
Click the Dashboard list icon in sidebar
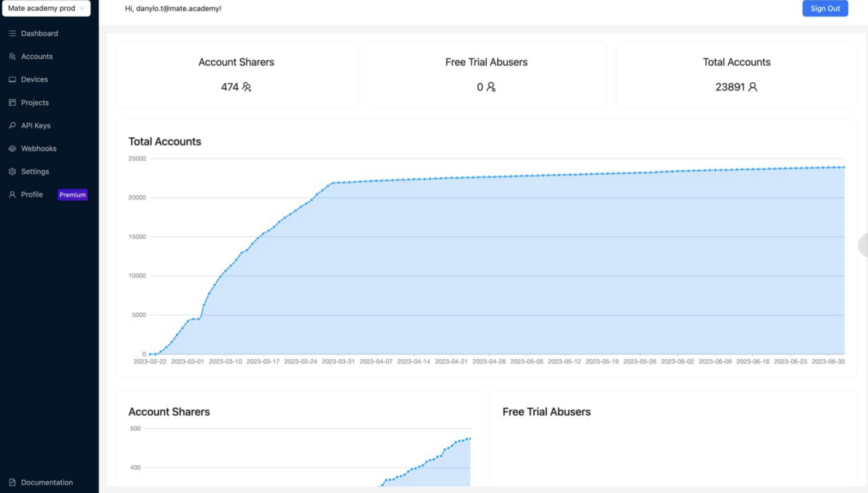tap(12, 33)
